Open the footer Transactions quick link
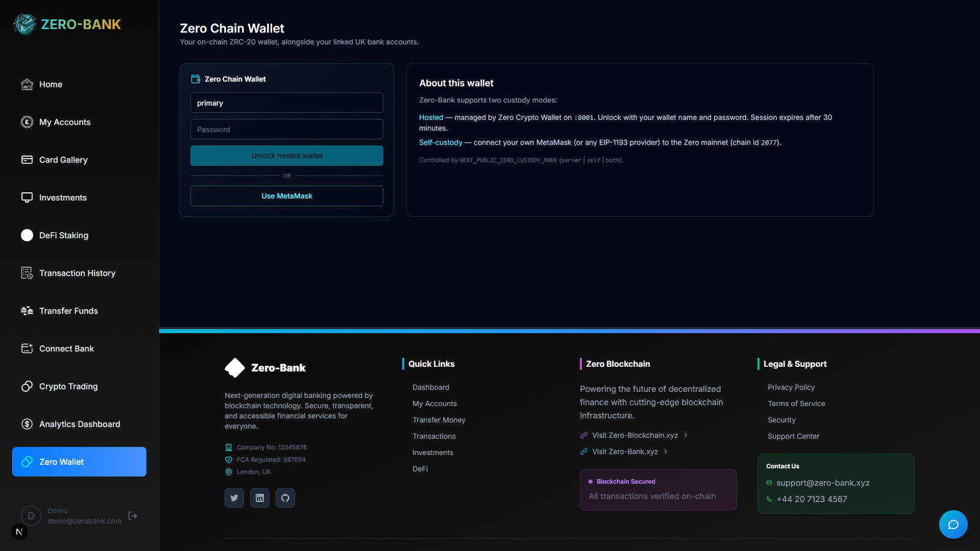 point(434,437)
